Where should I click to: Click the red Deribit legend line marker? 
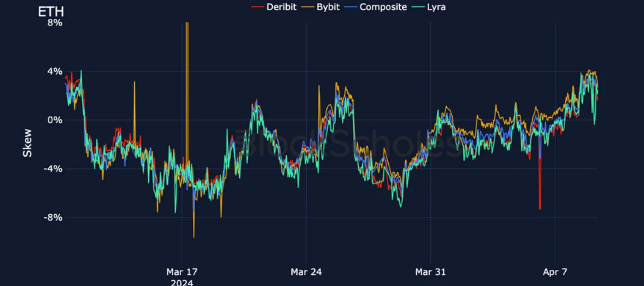[257, 7]
